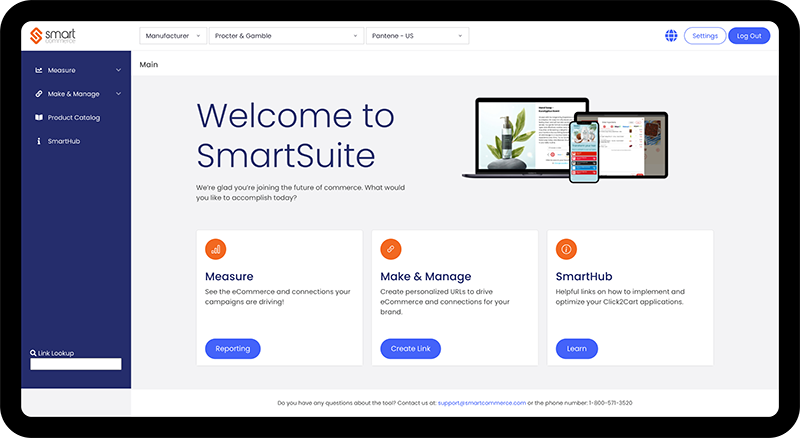Open Settings in the top bar
Screen dimensions: 800x438
[x=705, y=36]
